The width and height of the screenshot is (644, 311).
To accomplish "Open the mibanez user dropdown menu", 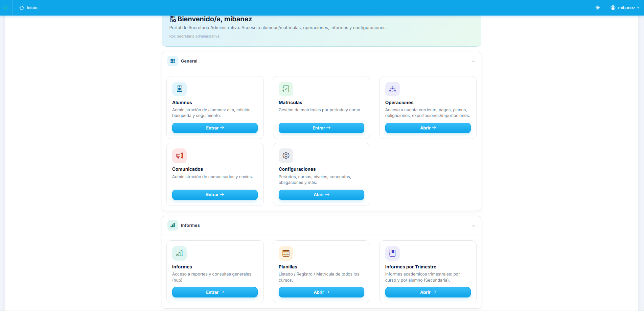I will click(x=625, y=8).
